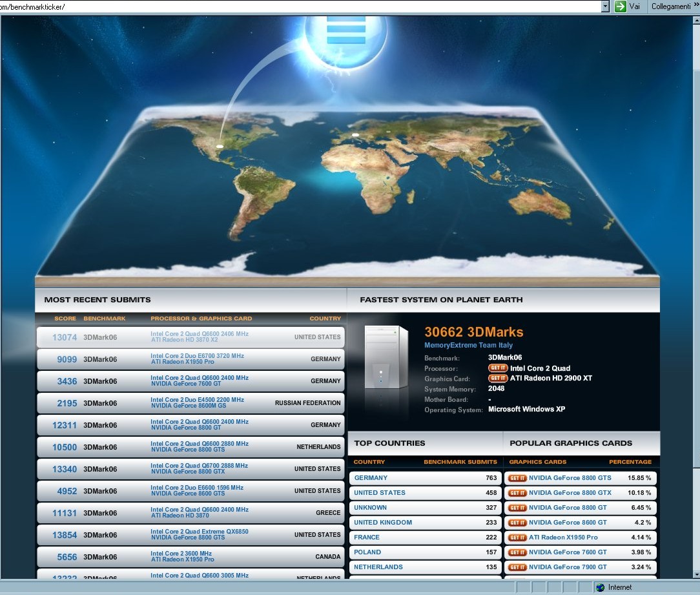
Task: Open NVIDIA GeForce 8600 GTS link in recent submits
Action: click(188, 494)
